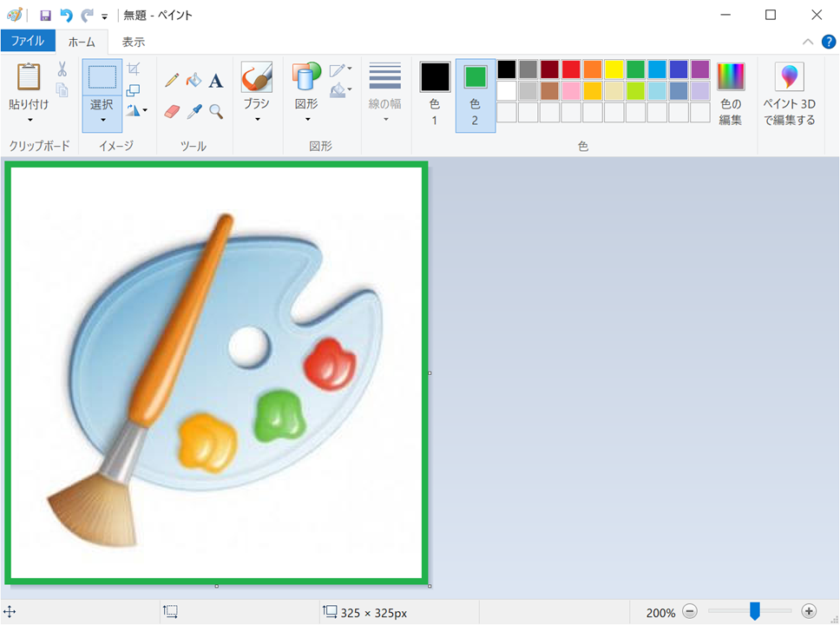Select the Fill with color bucket tool

pos(194,81)
